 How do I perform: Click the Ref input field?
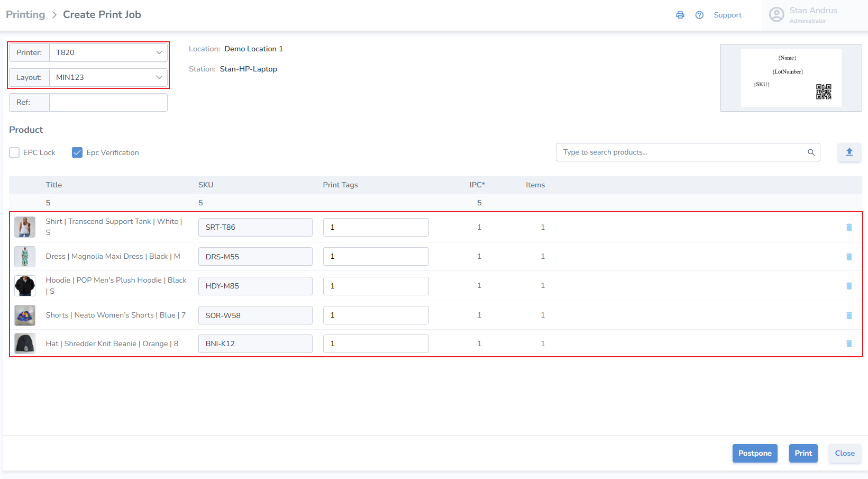108,103
